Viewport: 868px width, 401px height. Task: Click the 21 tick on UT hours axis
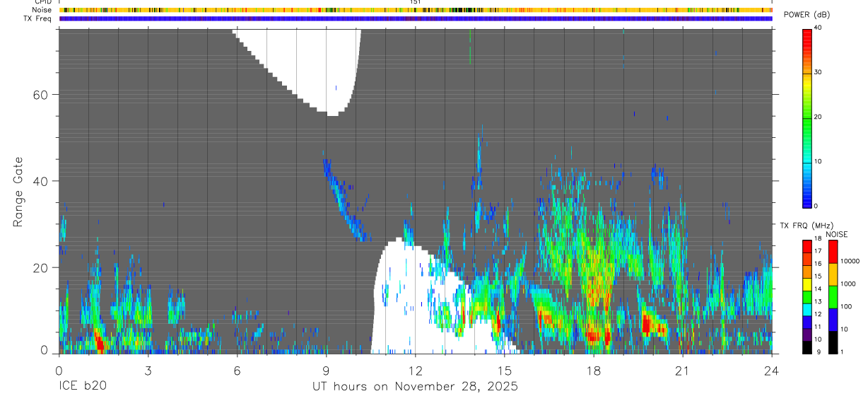tap(682, 370)
